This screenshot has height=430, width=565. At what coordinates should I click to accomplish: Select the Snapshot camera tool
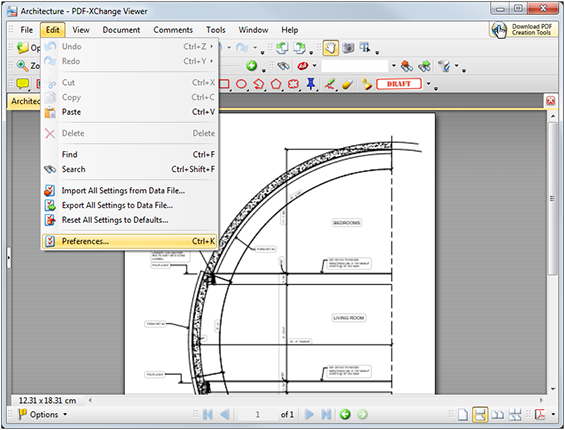pos(348,48)
